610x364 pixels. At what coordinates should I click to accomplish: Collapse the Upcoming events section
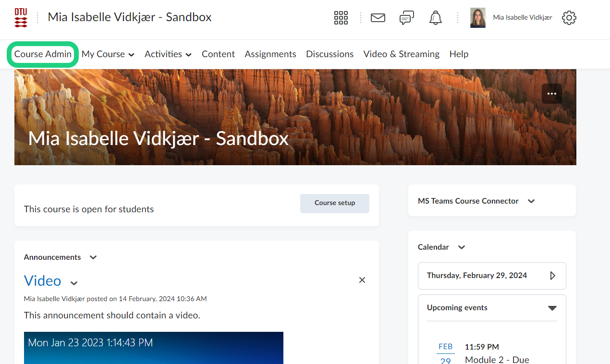click(552, 308)
